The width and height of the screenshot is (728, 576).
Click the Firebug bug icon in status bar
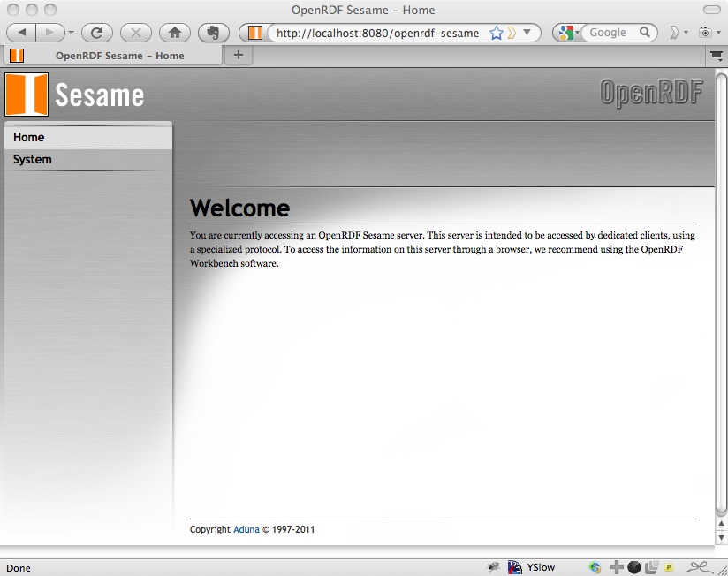(x=494, y=567)
